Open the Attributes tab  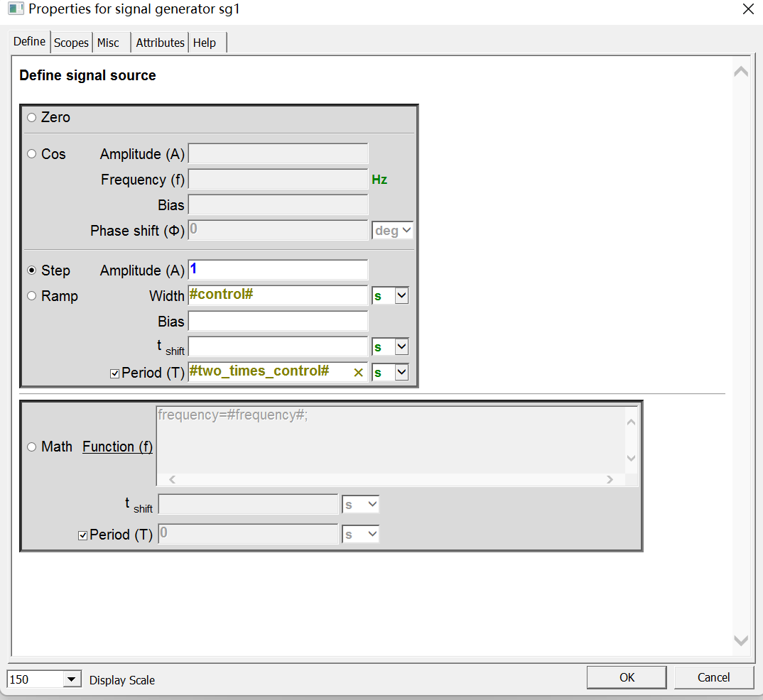point(160,43)
